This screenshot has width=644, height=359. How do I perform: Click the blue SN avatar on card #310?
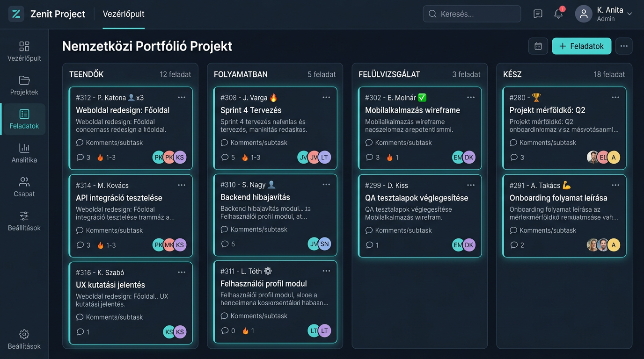coord(324,244)
